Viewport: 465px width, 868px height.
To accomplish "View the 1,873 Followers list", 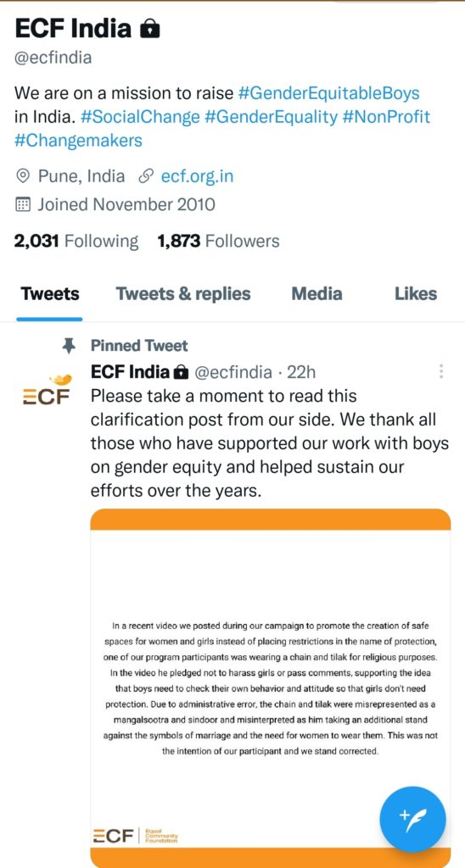I will click(218, 242).
